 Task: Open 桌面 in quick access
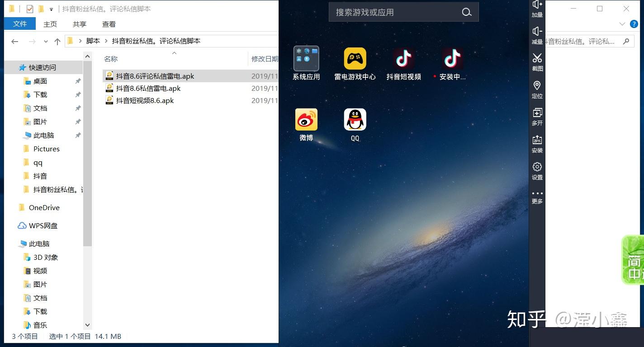click(x=40, y=81)
